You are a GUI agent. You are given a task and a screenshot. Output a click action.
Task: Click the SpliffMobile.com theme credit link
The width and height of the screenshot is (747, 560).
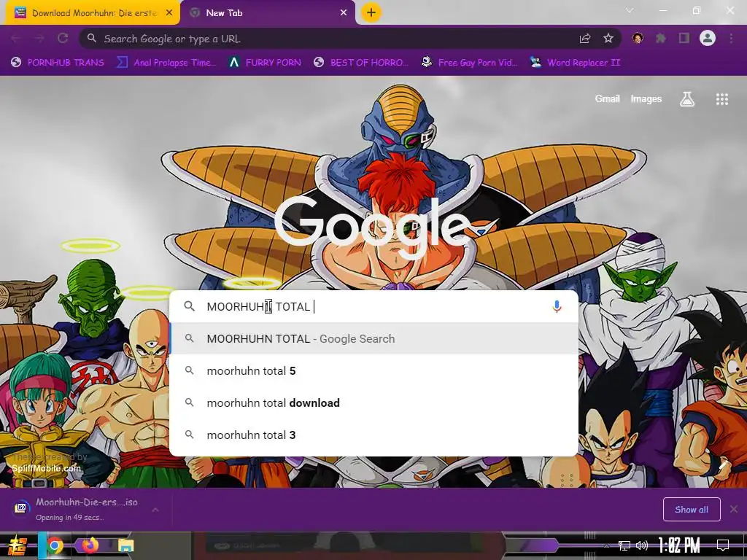46,468
